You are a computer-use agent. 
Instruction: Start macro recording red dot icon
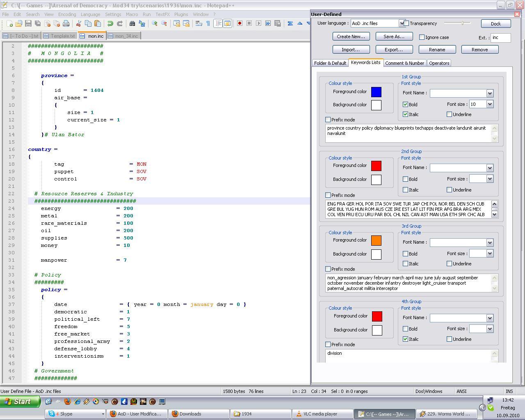point(240,24)
